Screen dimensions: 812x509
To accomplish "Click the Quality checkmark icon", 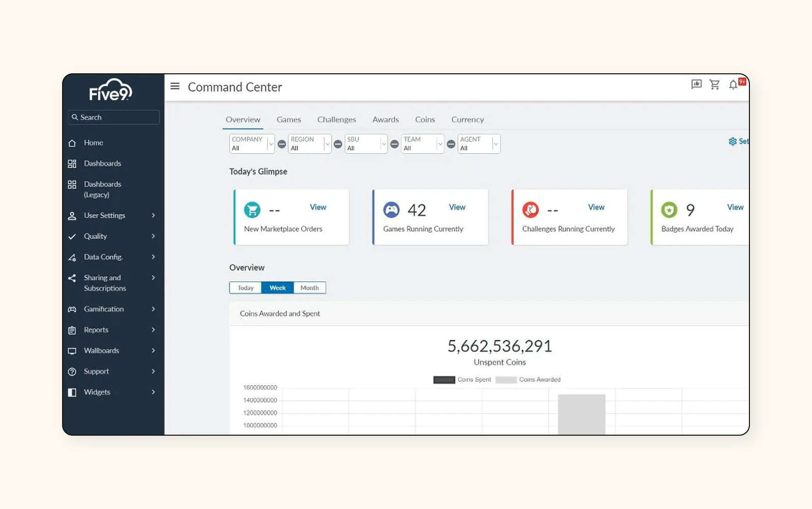I will [72, 237].
